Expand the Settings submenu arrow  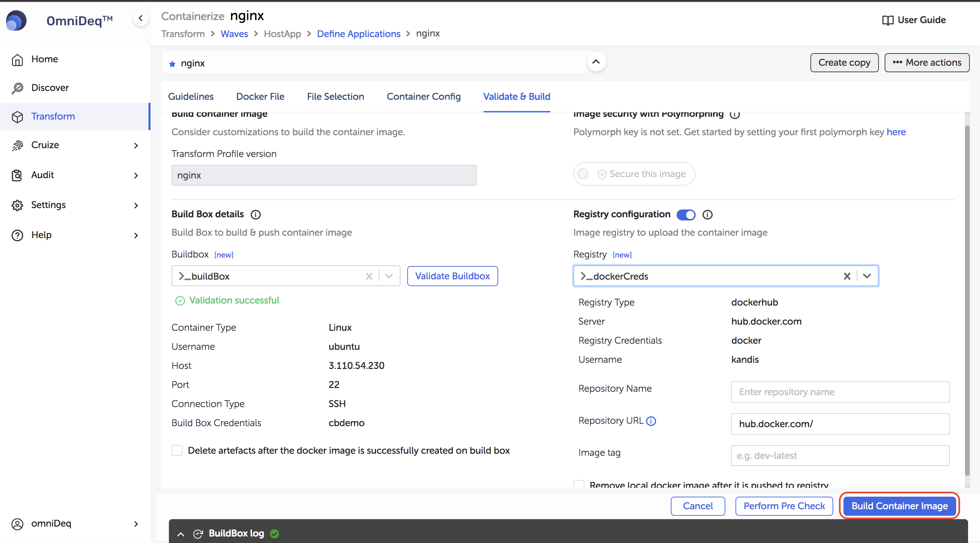136,205
